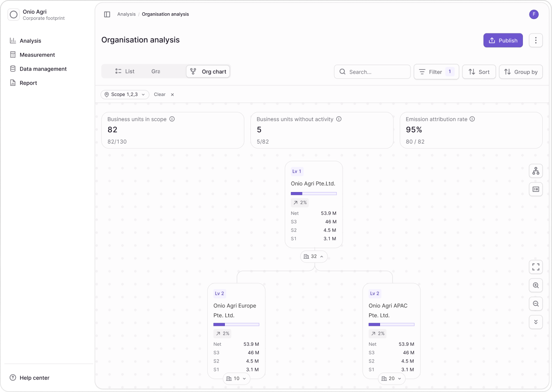The image size is (552, 392).
Task: Enter fullscreen view of org chart
Action: coord(536,267)
